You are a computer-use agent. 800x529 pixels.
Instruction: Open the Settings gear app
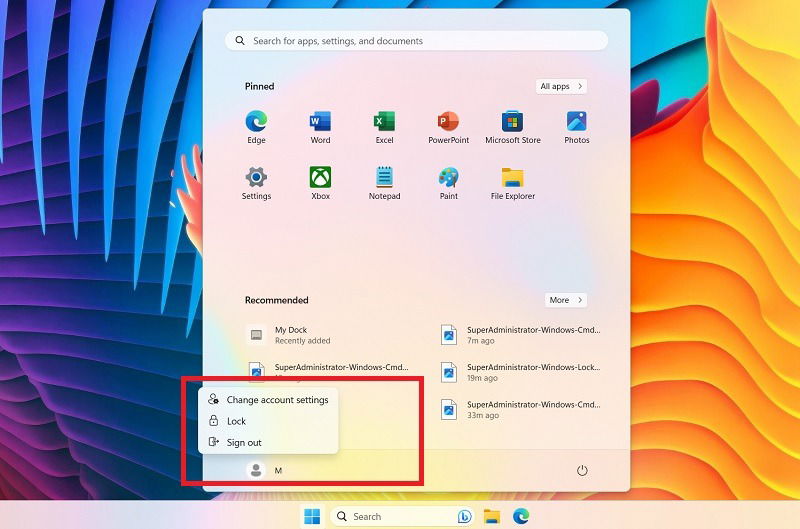tap(256, 183)
